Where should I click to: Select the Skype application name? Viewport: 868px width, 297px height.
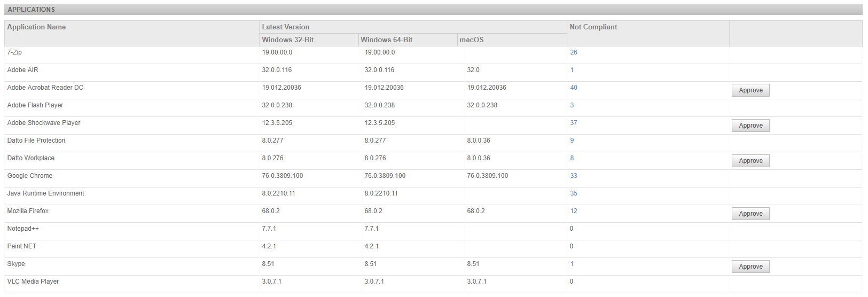(16, 264)
